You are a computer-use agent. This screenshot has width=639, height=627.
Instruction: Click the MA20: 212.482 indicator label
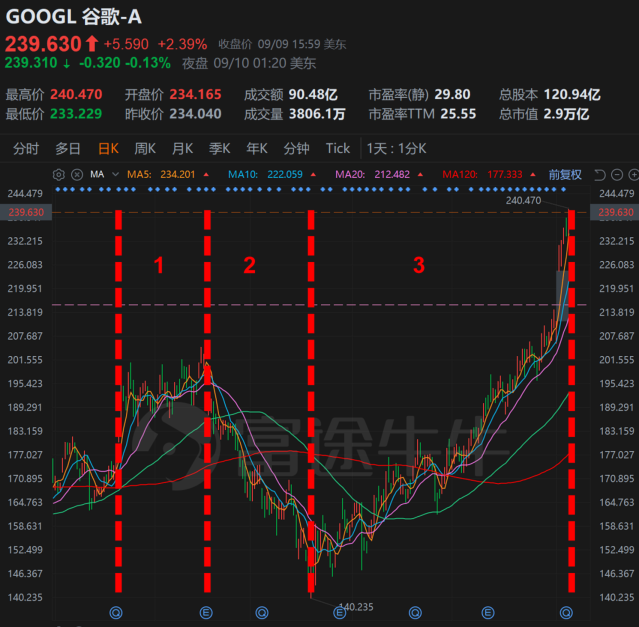click(372, 174)
